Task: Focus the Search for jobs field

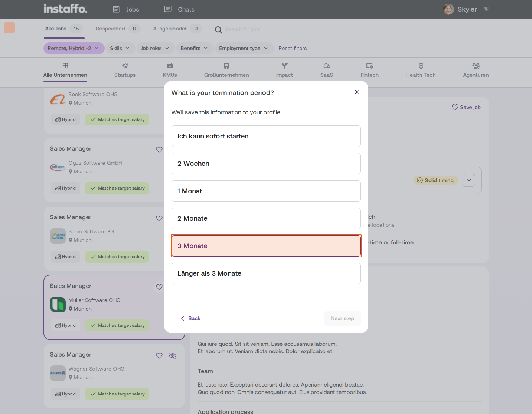Action: [242, 29]
